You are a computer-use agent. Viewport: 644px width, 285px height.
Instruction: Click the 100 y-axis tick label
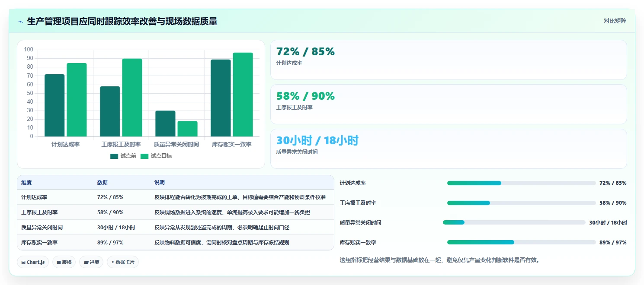(x=29, y=50)
